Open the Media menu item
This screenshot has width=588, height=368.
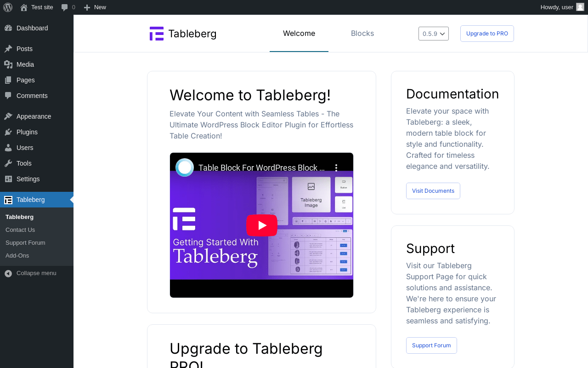click(x=37, y=64)
